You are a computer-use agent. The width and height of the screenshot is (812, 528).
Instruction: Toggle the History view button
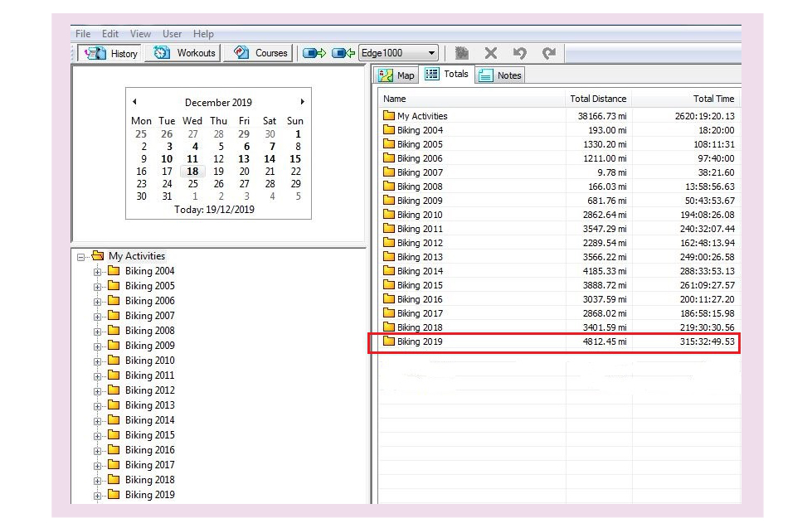coord(113,53)
